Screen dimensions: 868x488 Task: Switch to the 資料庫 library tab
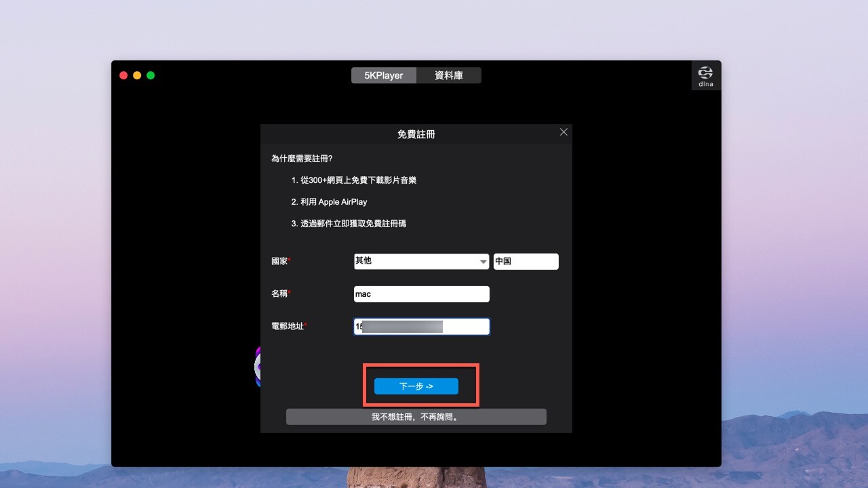click(449, 75)
